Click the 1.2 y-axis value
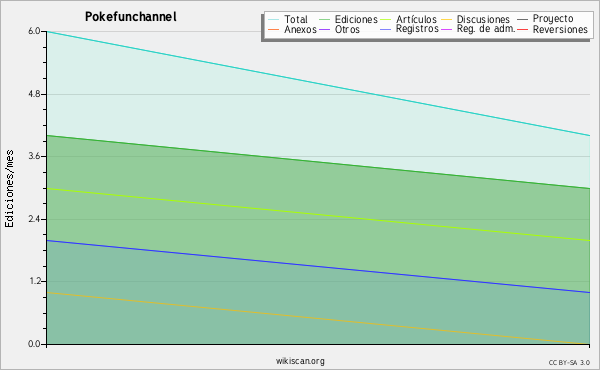This screenshot has height=370, width=600. pyautogui.click(x=34, y=282)
